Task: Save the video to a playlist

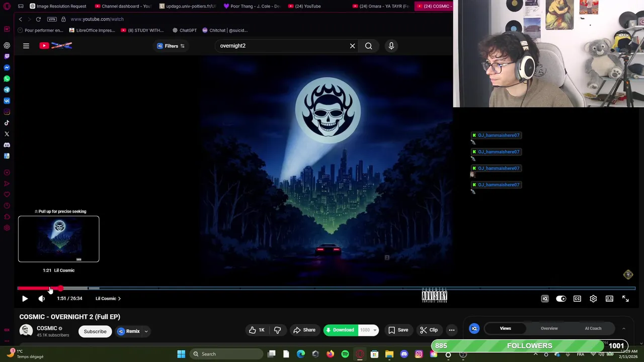Action: pyautogui.click(x=398, y=330)
